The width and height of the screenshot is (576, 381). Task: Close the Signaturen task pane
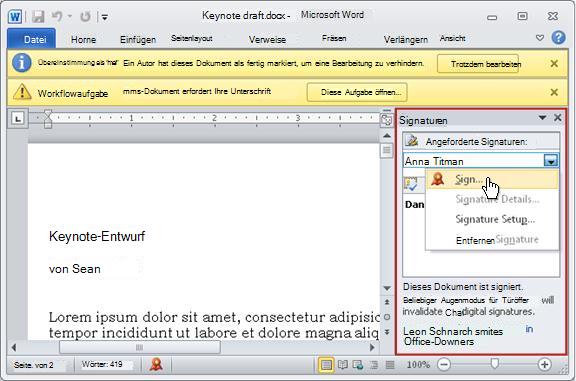click(x=558, y=118)
